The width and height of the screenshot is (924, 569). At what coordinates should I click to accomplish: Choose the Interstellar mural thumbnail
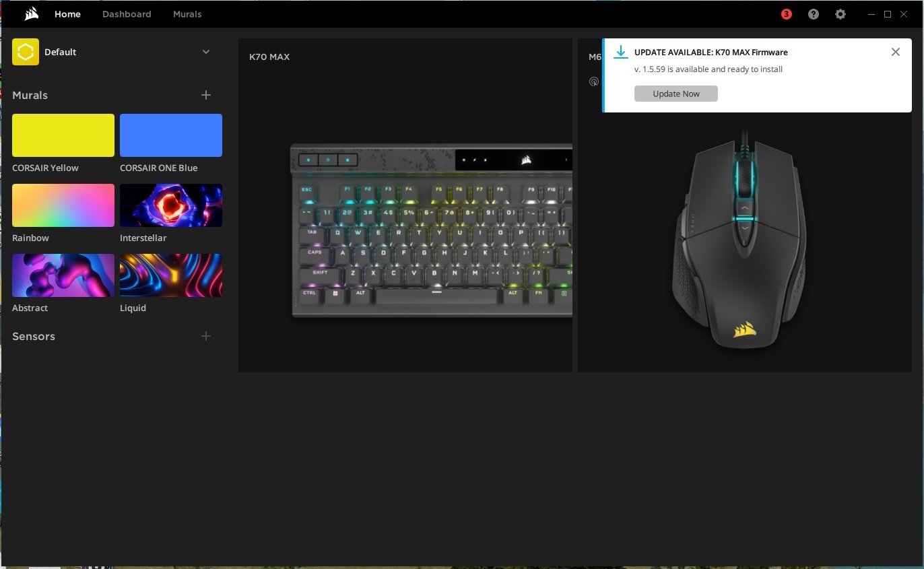171,205
